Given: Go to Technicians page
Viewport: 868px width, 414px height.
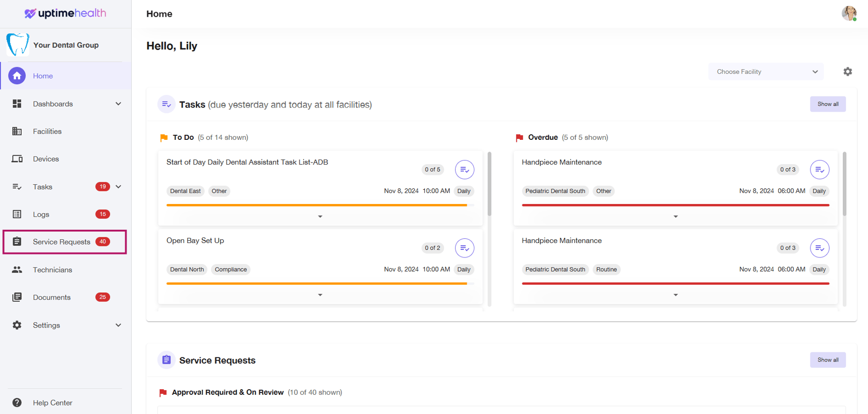Looking at the screenshot, I should tap(52, 270).
